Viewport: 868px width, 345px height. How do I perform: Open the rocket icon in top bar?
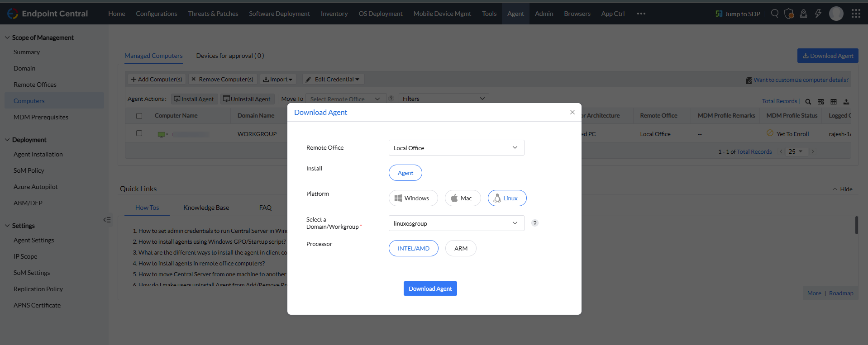804,14
